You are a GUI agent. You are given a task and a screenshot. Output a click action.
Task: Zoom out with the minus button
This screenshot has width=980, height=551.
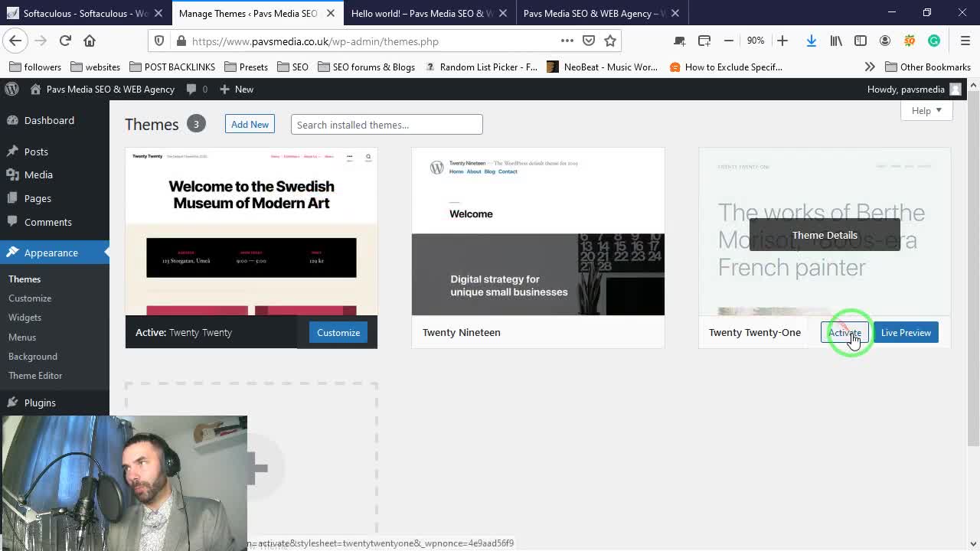[729, 41]
